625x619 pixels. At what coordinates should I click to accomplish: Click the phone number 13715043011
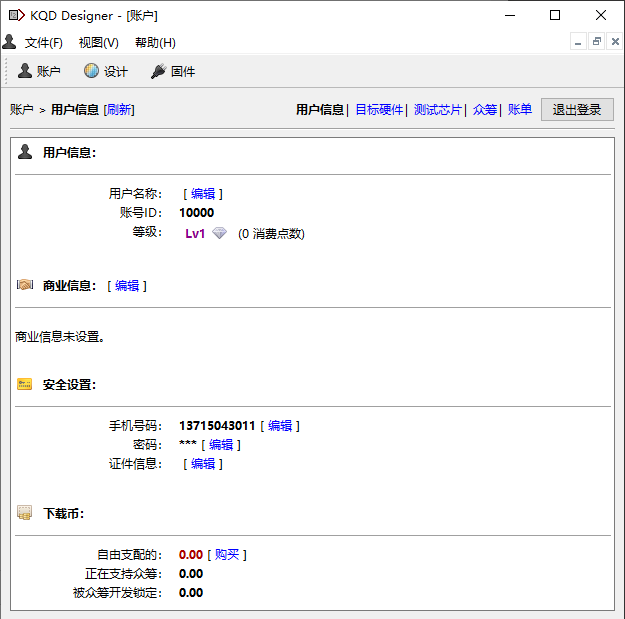tap(217, 426)
